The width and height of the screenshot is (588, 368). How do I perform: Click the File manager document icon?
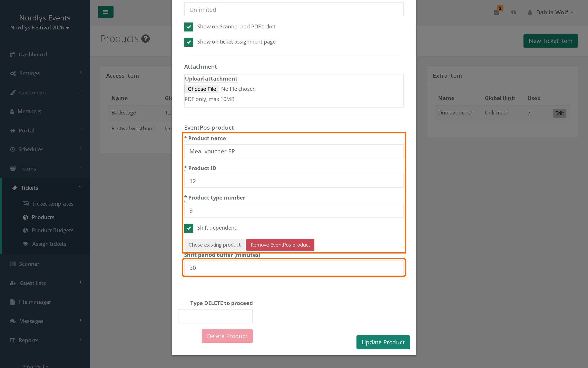(12, 302)
